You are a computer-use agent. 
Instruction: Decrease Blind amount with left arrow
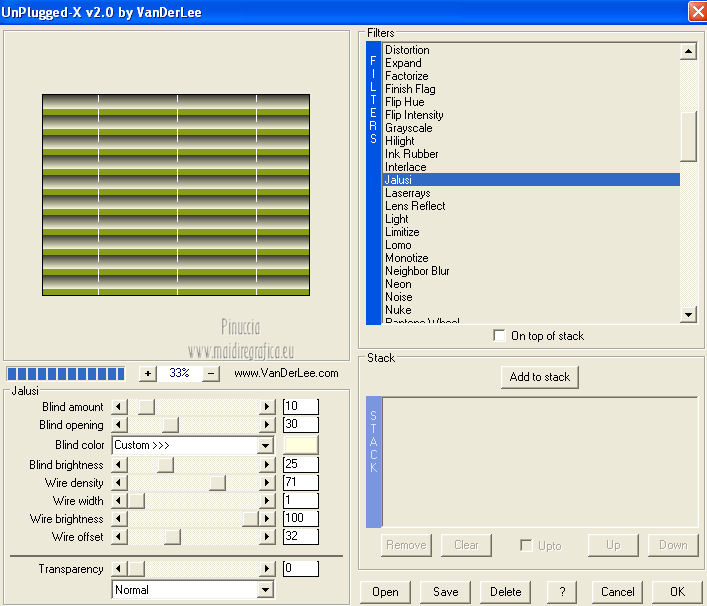(x=119, y=407)
